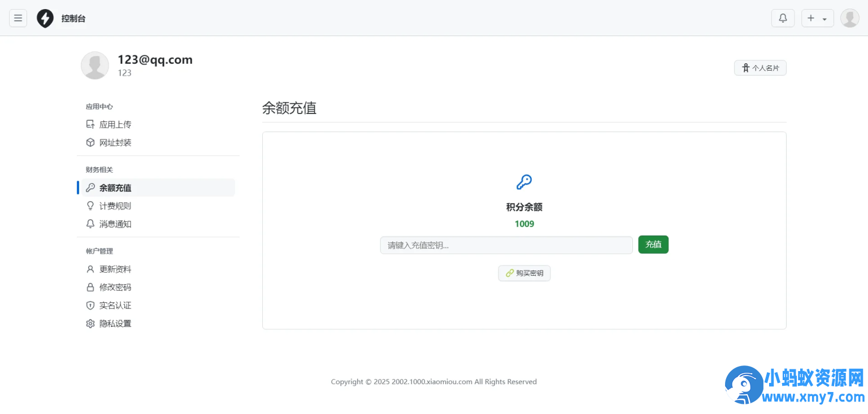
Task: Click the hamburger menu icon
Action: click(x=18, y=18)
